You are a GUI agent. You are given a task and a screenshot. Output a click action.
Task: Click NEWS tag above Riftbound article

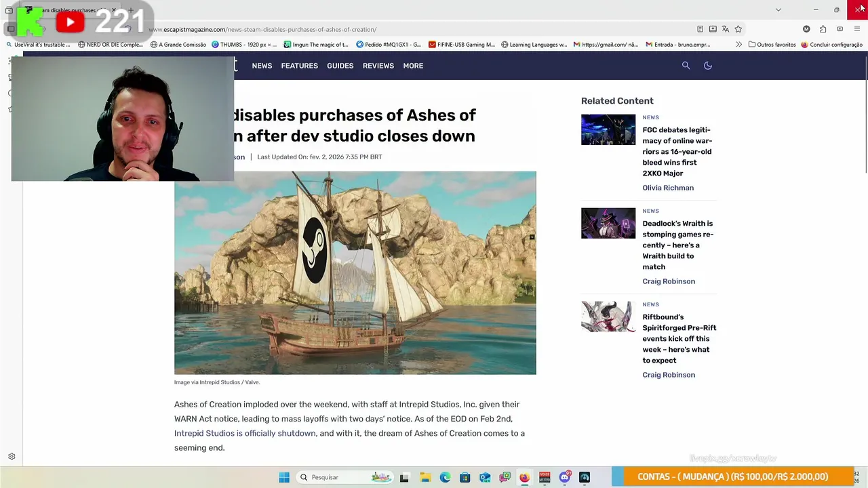tap(650, 304)
